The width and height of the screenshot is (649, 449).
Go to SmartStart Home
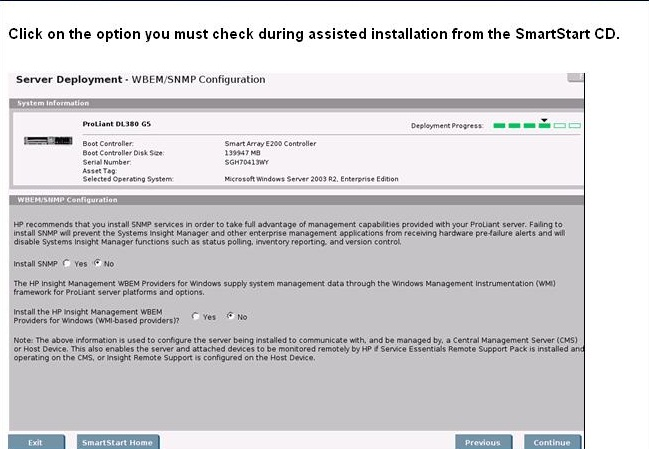[118, 442]
